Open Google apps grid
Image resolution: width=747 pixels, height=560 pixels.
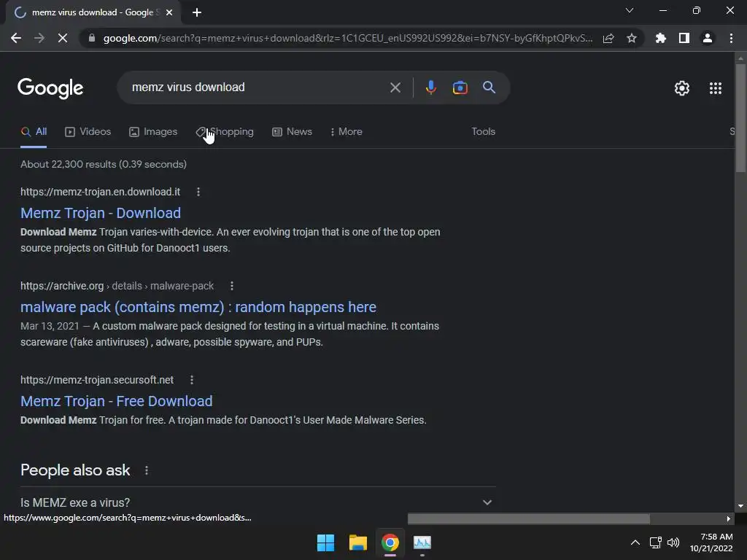tap(716, 88)
